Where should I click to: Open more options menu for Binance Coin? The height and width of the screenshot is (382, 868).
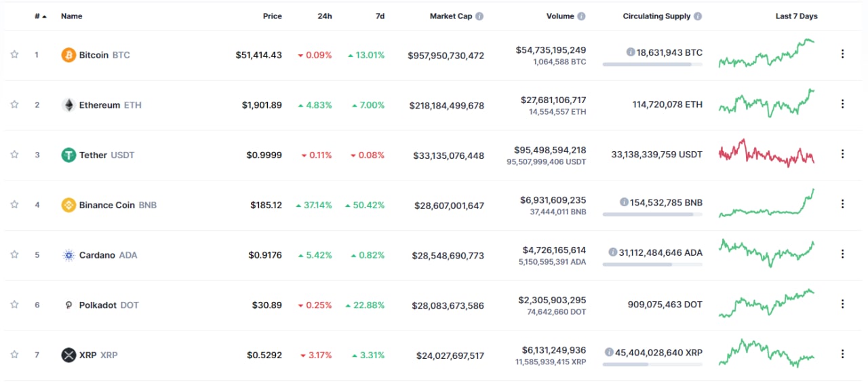pos(842,204)
